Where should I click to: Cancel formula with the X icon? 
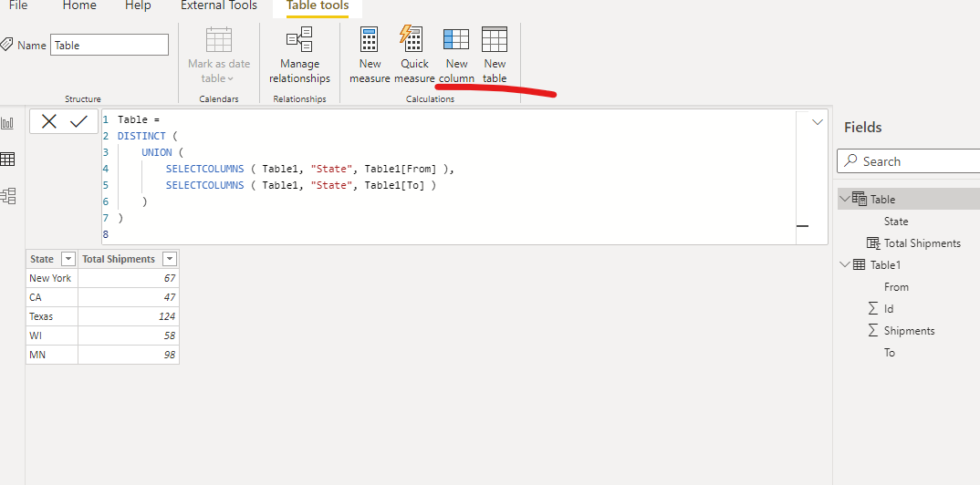(x=48, y=122)
